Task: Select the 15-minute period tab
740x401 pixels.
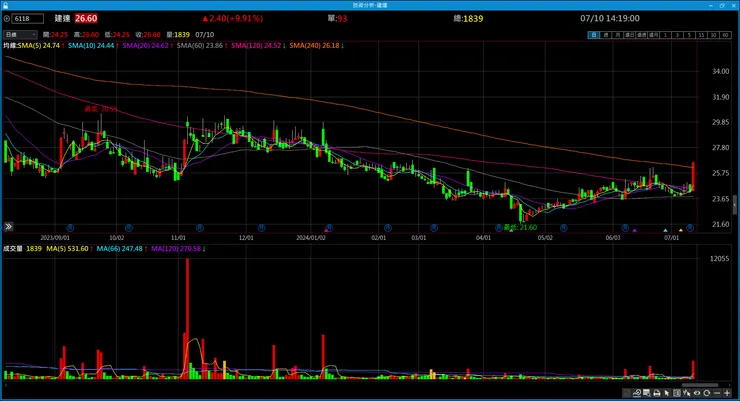Action: click(x=702, y=35)
